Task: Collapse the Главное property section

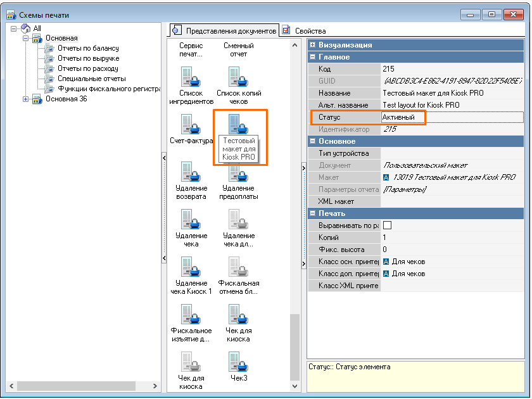Action: (x=312, y=57)
